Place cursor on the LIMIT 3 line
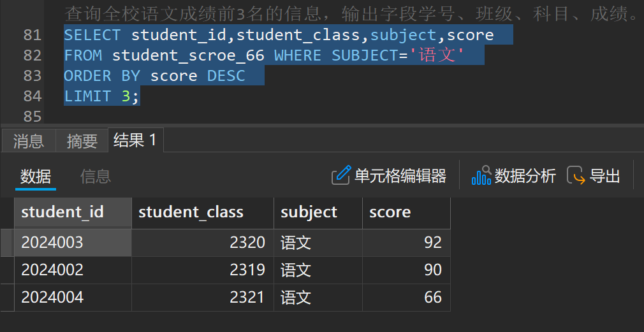Image resolution: width=644 pixels, height=332 pixels. point(102,96)
